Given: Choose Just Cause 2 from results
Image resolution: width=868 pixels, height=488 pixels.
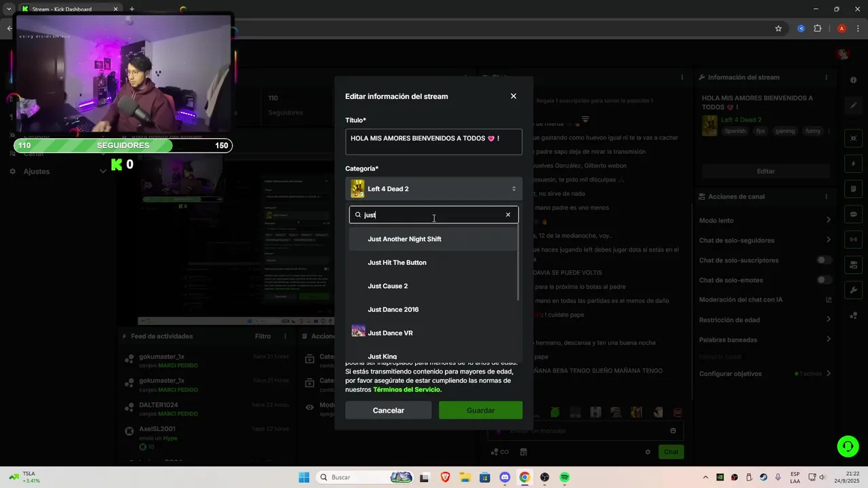Looking at the screenshot, I should 433,286.
